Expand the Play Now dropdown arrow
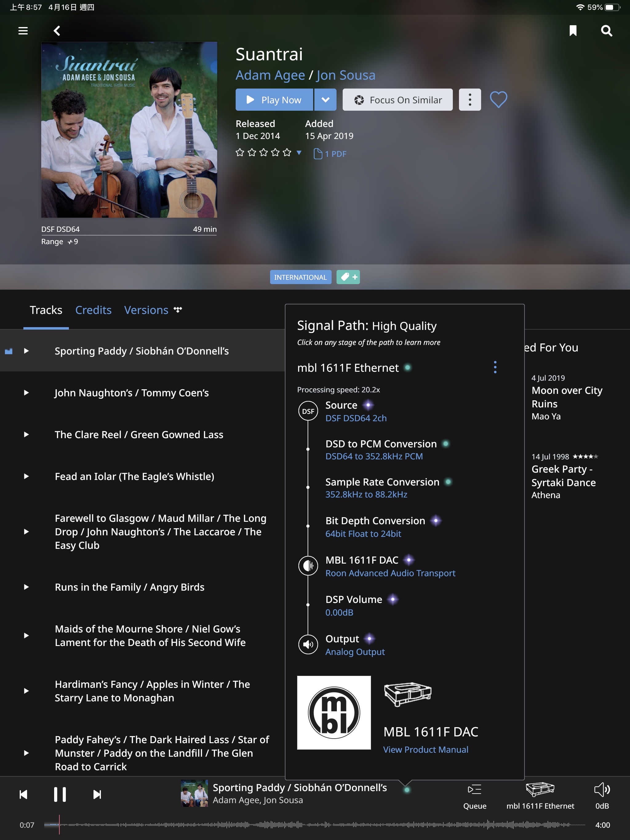Viewport: 630px width, 840px height. [325, 100]
